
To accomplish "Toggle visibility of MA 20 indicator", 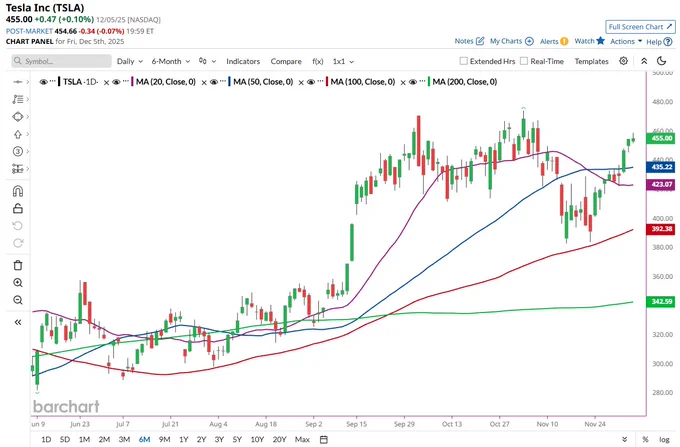I will pos(116,82).
